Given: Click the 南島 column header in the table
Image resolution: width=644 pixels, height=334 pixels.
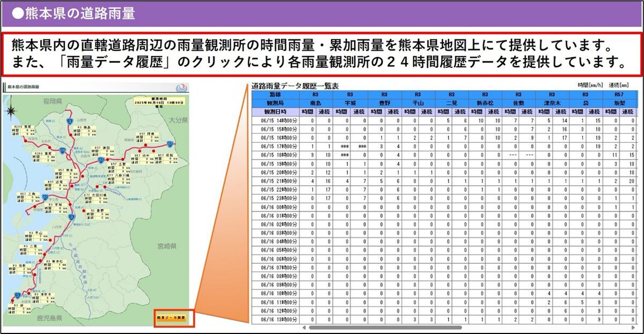Looking at the screenshot, I should tap(316, 102).
